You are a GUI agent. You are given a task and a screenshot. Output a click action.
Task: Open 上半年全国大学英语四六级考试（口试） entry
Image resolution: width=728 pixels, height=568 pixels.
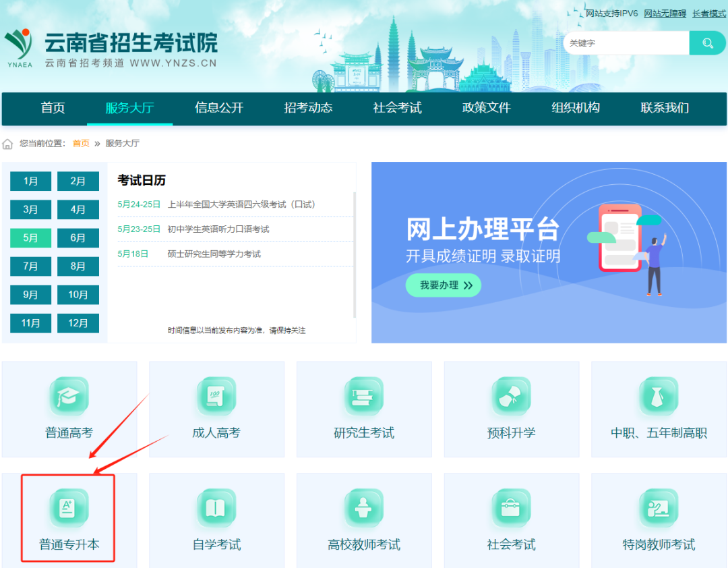[241, 204]
